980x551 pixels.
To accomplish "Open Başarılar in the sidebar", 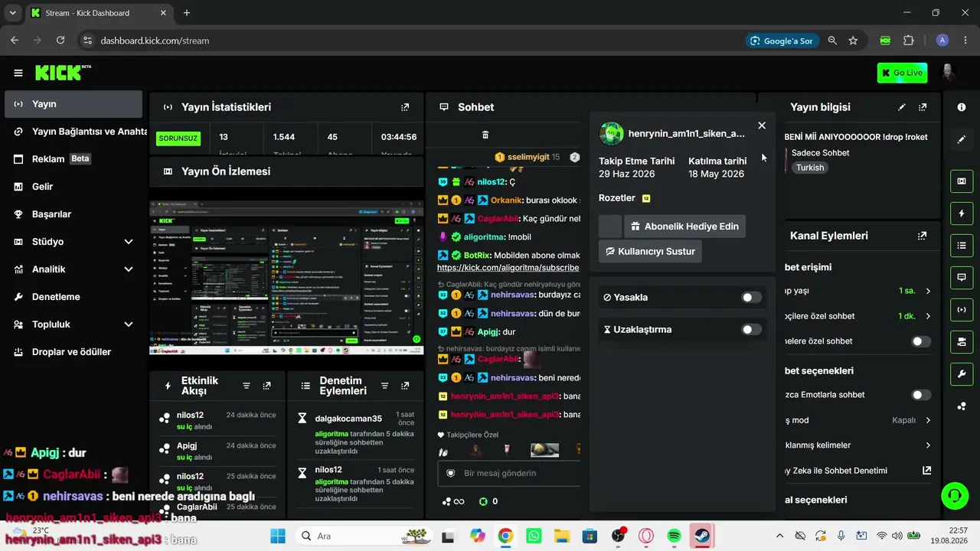I will tap(73, 214).
